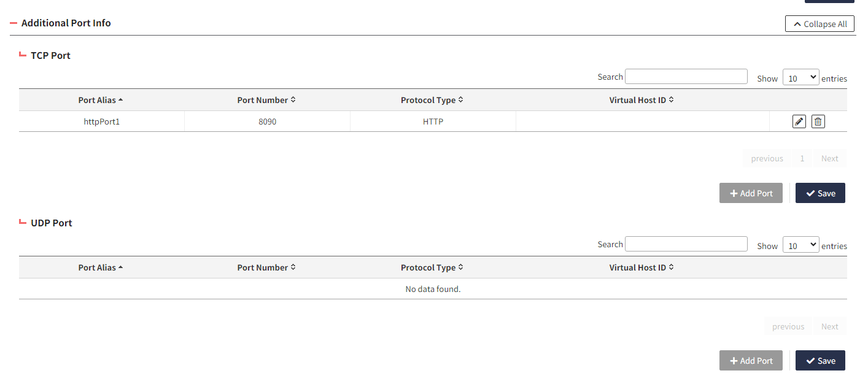
Task: Open UDP Port show entries dropdown
Action: click(x=800, y=245)
